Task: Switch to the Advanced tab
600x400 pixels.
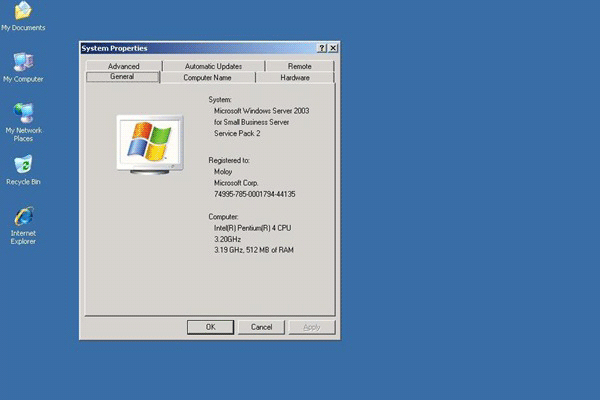Action: pyautogui.click(x=124, y=66)
